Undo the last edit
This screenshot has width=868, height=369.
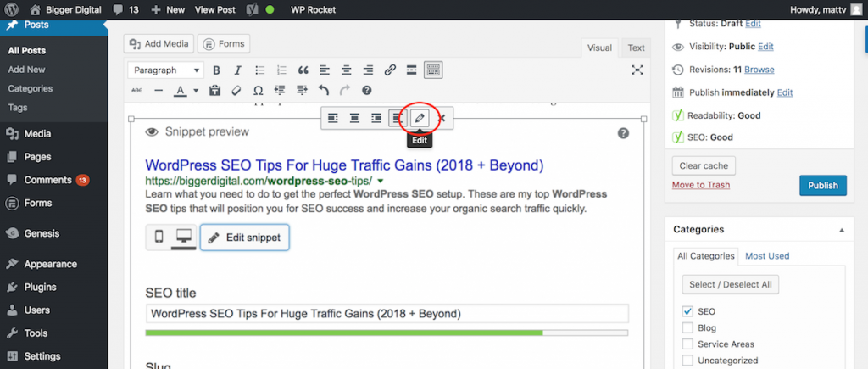pos(323,90)
